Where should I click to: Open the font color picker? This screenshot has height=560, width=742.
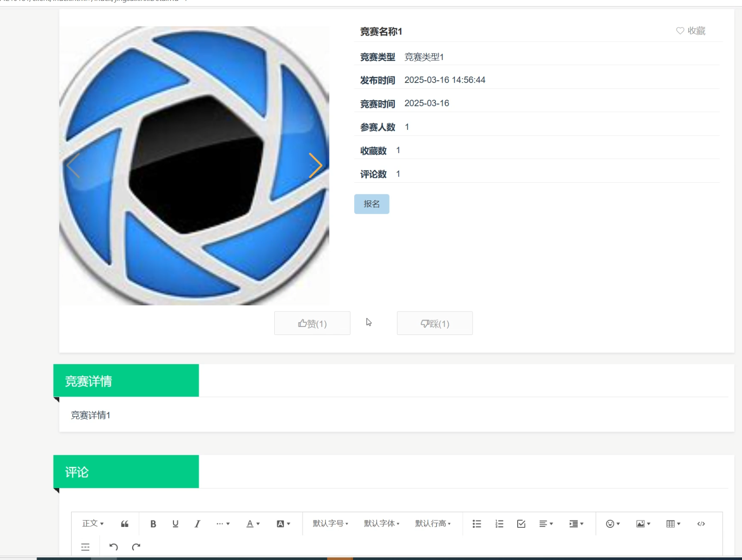click(253, 524)
